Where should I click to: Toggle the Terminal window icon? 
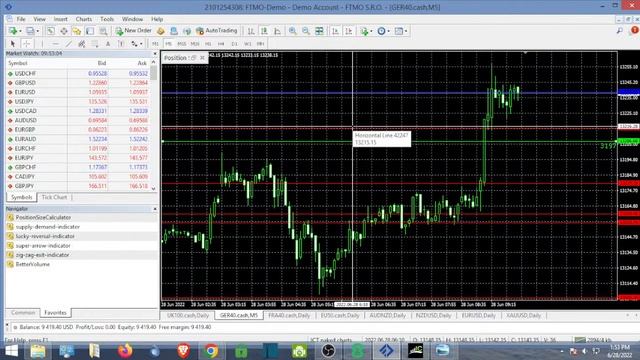click(90, 31)
